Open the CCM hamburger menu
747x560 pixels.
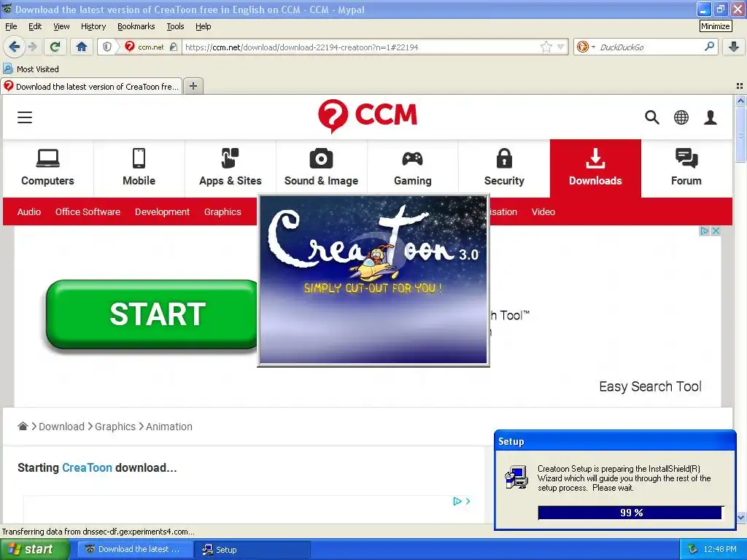coord(25,117)
